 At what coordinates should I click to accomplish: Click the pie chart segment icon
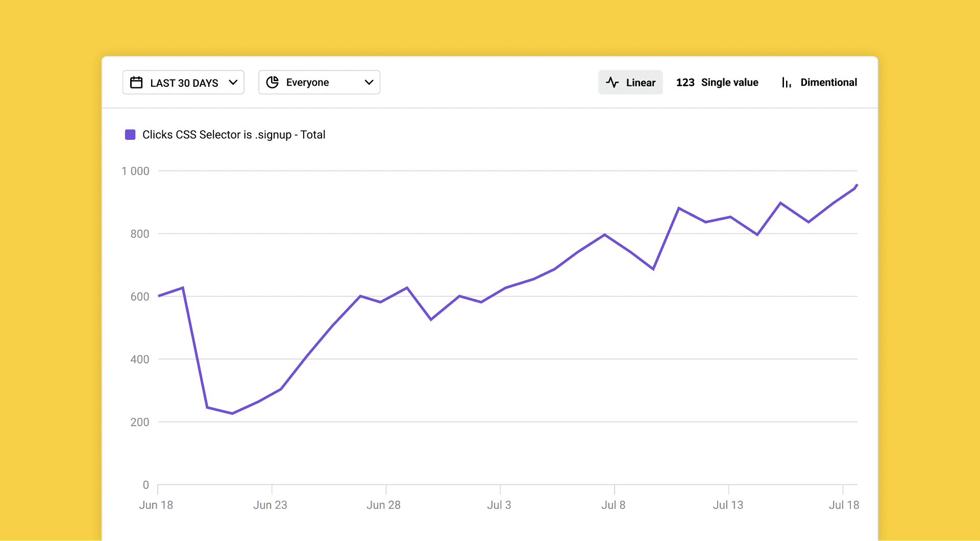coord(273,83)
